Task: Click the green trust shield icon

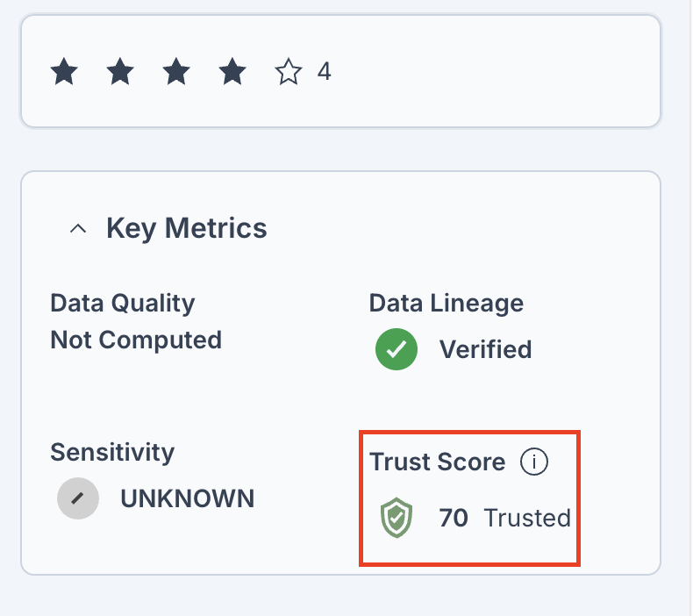Action: click(397, 518)
